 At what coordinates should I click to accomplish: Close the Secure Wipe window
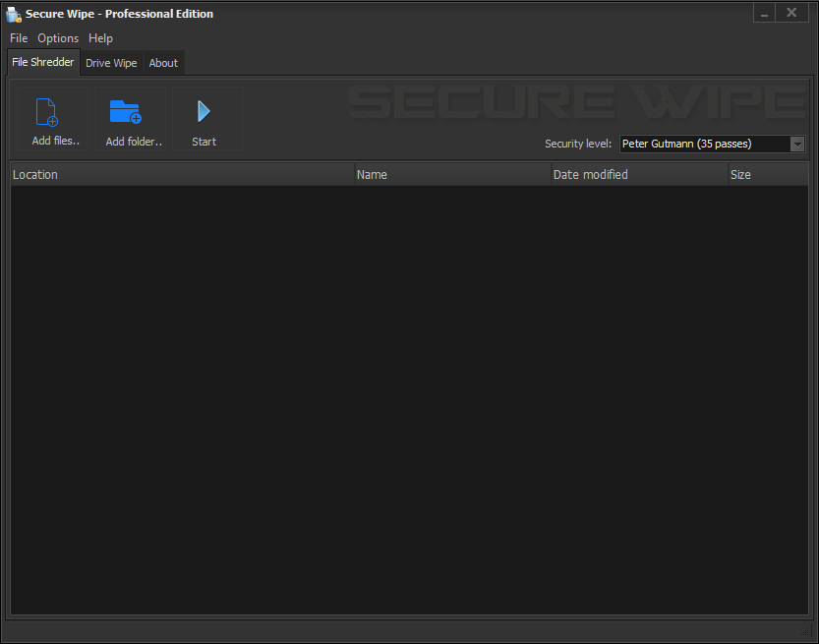pos(791,13)
